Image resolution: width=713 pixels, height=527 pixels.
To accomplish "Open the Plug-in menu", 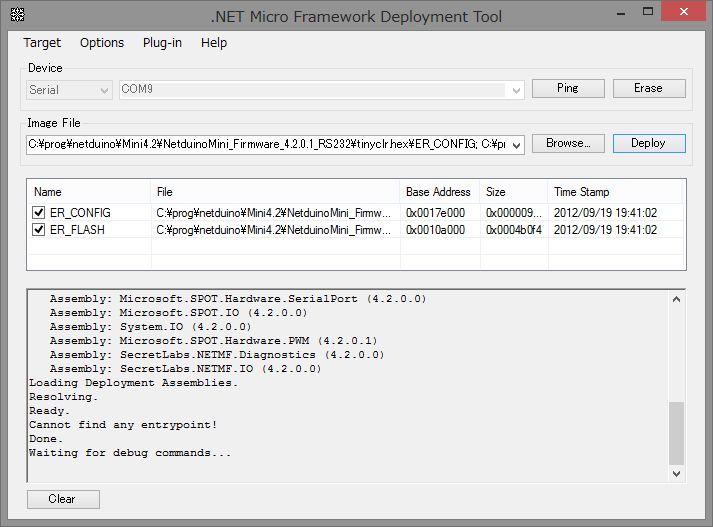I will [162, 43].
